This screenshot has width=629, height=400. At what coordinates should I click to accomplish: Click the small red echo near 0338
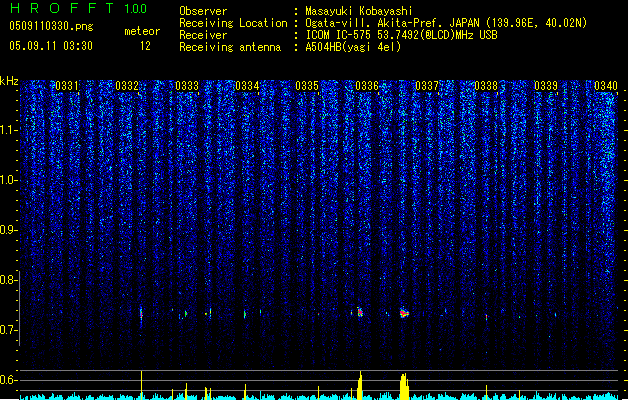487,317
